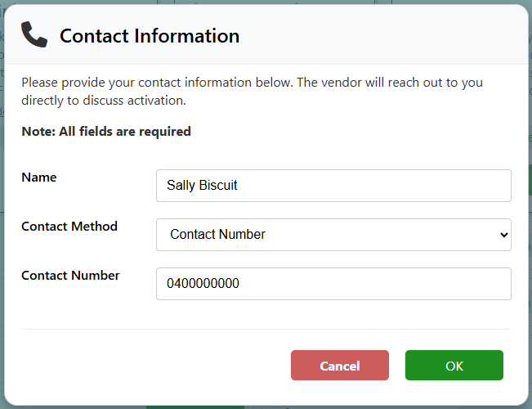Viewport: 532px width, 409px height.
Task: Click the divider line above the buttons
Action: 266,330
